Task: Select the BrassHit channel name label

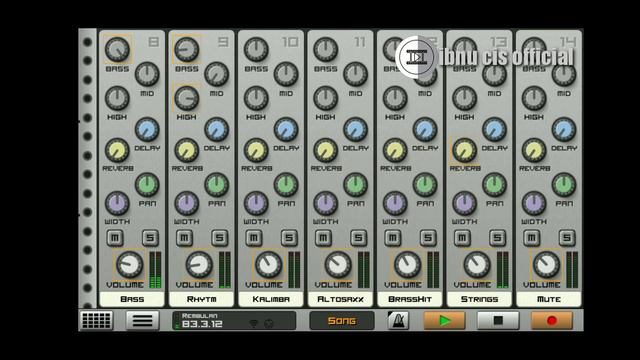Action: click(410, 299)
